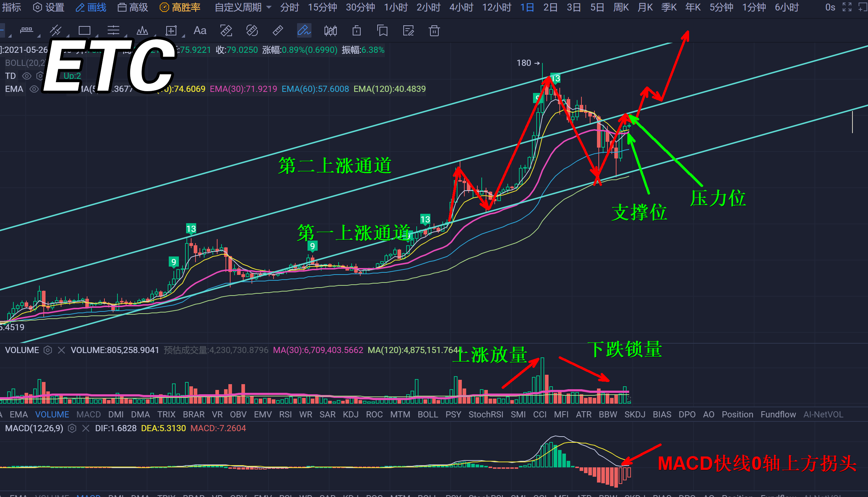868x497 pixels.
Task: Open 设置 chart settings
Action: click(x=48, y=7)
